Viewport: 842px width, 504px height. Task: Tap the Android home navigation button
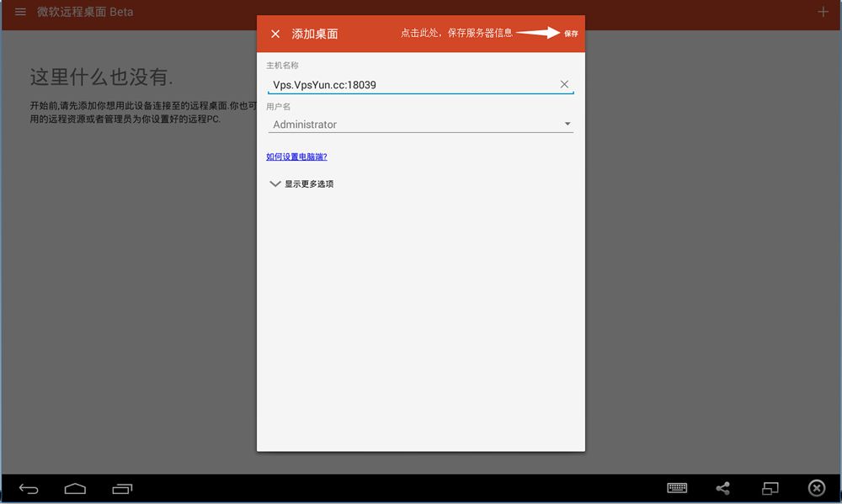pyautogui.click(x=75, y=489)
